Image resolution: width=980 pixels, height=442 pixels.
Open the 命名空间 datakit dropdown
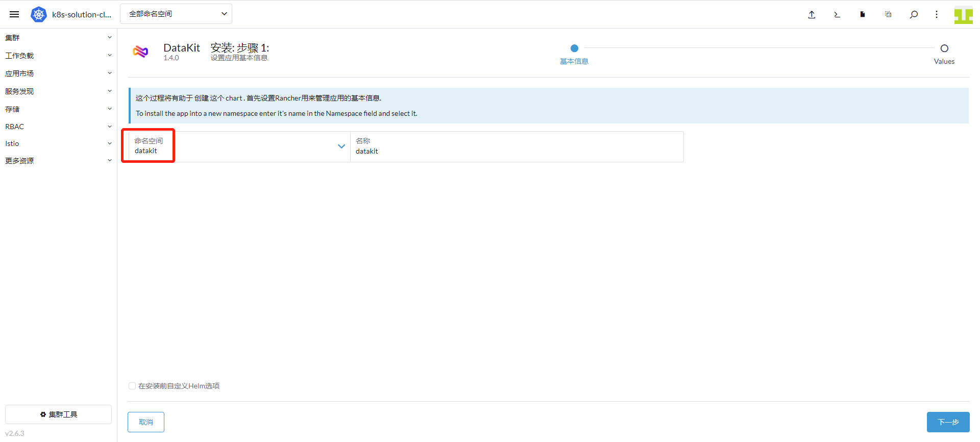click(x=239, y=146)
